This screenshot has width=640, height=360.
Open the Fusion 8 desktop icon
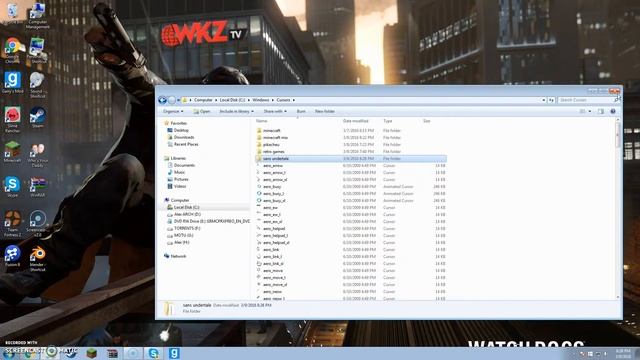tap(12, 256)
